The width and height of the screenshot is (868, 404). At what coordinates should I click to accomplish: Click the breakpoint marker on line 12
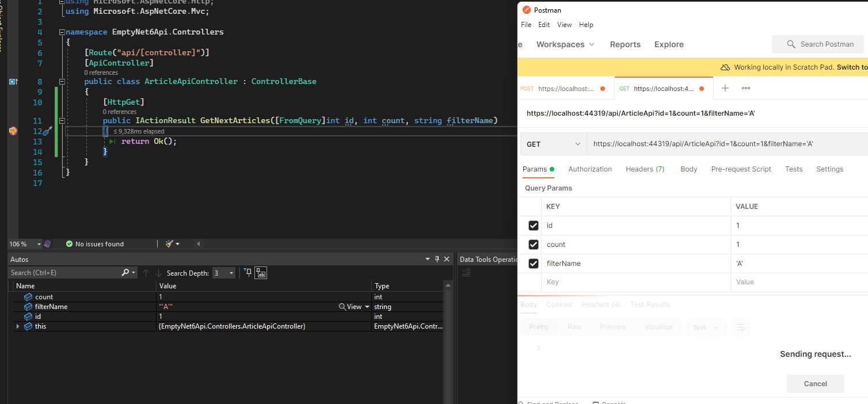(13, 131)
